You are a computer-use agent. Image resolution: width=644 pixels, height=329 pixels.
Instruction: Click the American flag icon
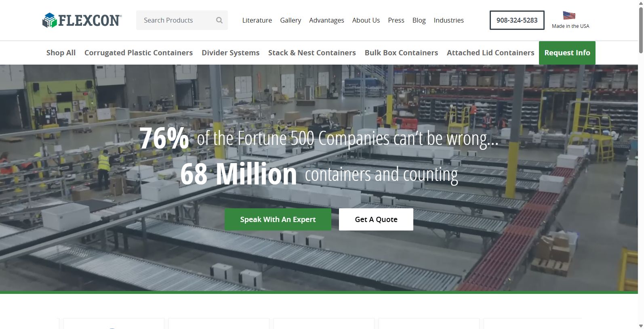pyautogui.click(x=569, y=15)
